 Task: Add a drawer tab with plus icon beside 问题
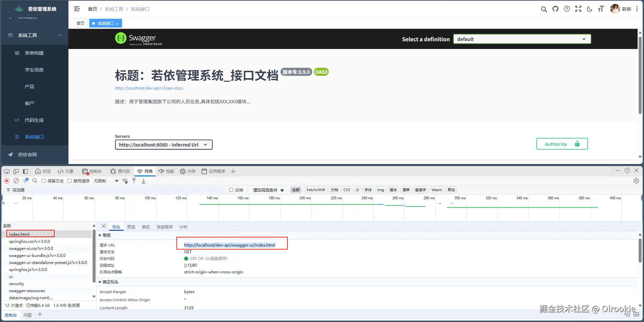40,315
